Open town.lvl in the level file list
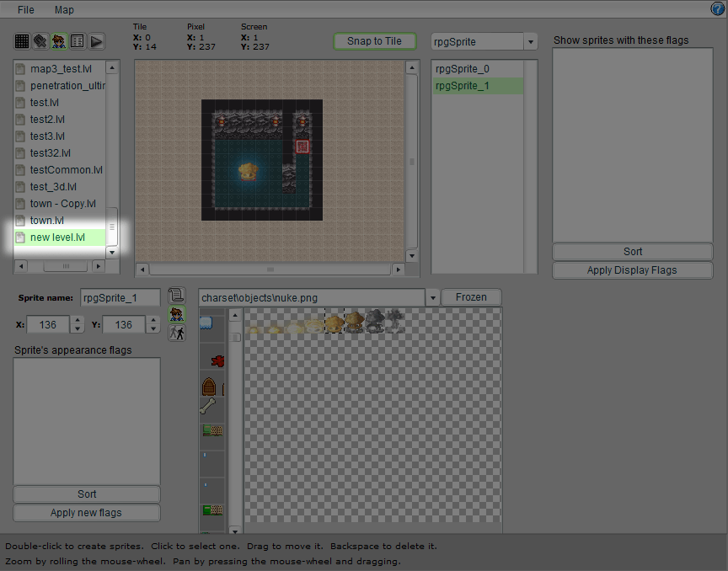 click(x=47, y=221)
